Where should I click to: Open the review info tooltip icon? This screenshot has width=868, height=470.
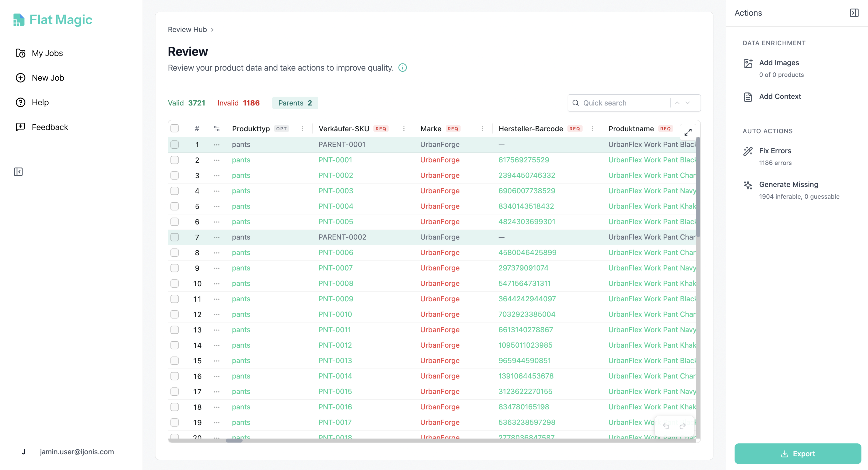point(403,67)
